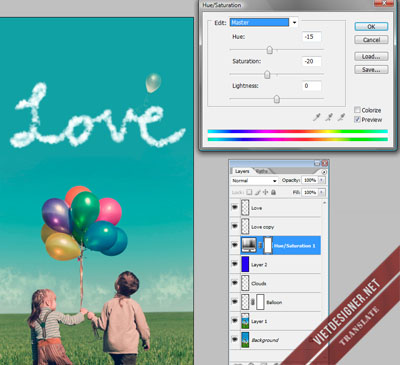Screen dimensions: 400x365
Task: Click the Fill percentage field
Action: 310,192
